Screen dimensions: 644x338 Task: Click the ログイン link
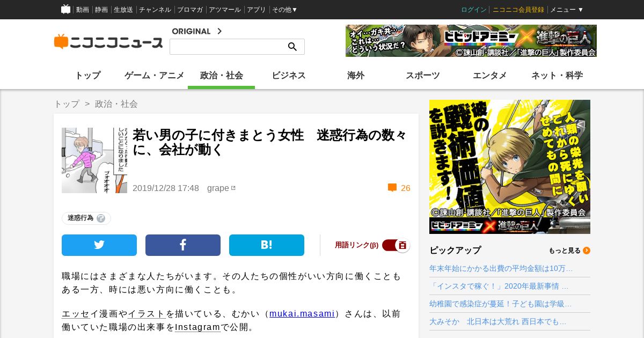coord(473,10)
